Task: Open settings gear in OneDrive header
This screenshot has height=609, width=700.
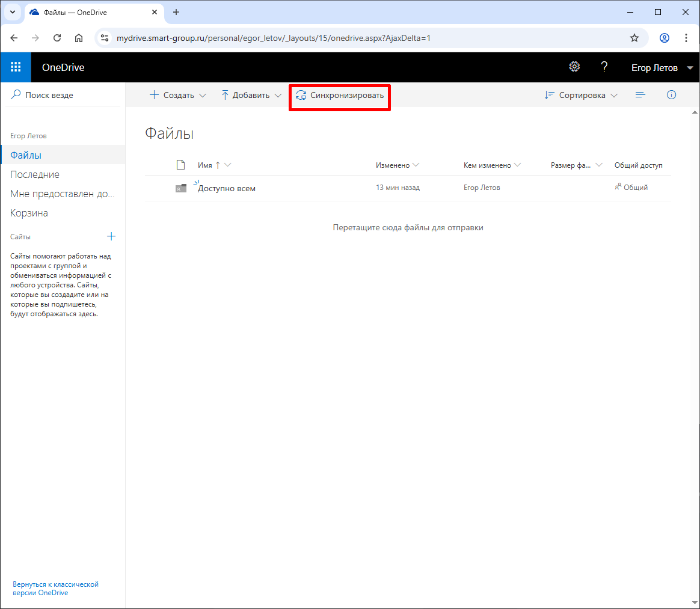Action: [x=574, y=67]
